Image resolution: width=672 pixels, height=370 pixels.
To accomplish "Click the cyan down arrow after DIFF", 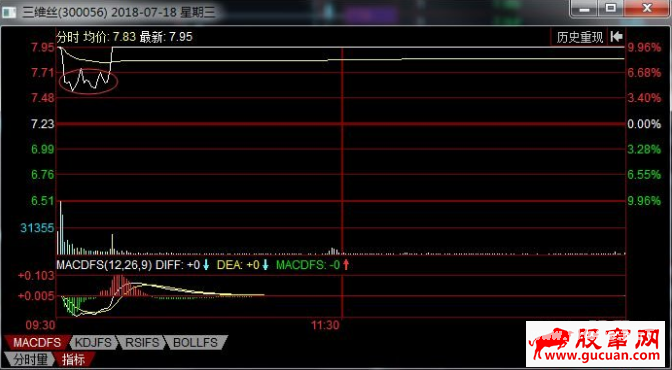I will pyautogui.click(x=206, y=265).
